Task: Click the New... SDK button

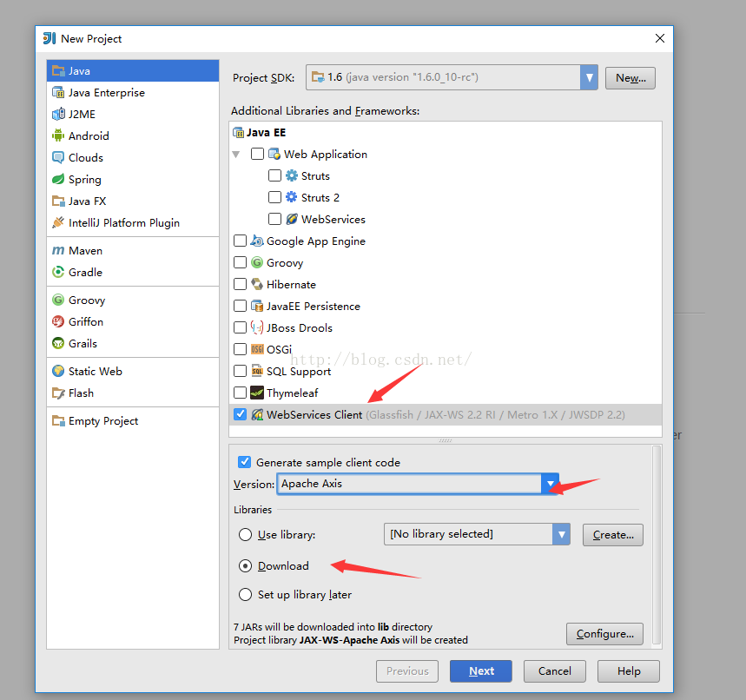Action: (630, 77)
